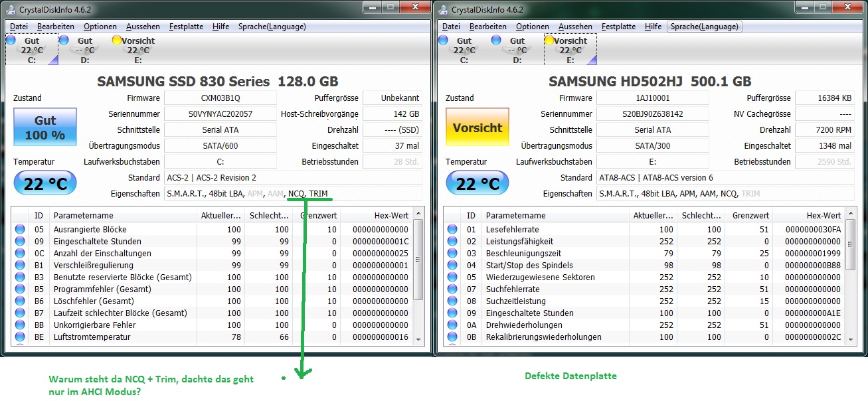Select drive E: Vorsicht tab in left window

[138, 50]
